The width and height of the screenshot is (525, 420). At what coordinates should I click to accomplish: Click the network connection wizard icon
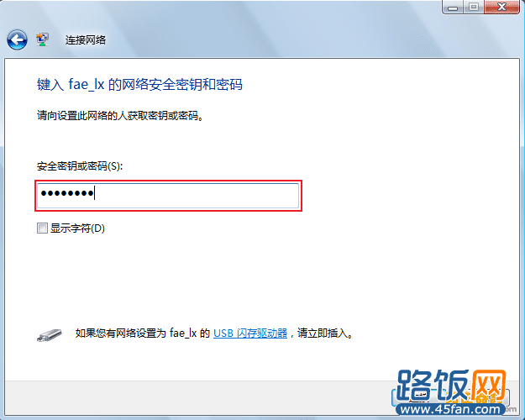pos(42,39)
